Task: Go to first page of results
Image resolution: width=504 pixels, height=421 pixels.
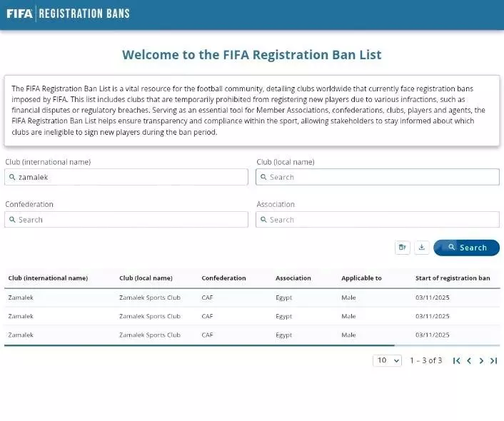Action: [x=457, y=360]
